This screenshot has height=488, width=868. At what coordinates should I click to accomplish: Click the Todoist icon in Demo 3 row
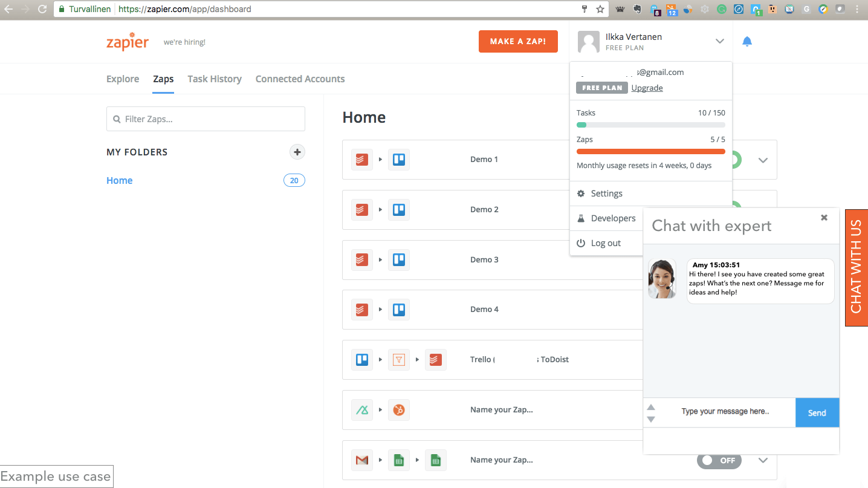[361, 260]
